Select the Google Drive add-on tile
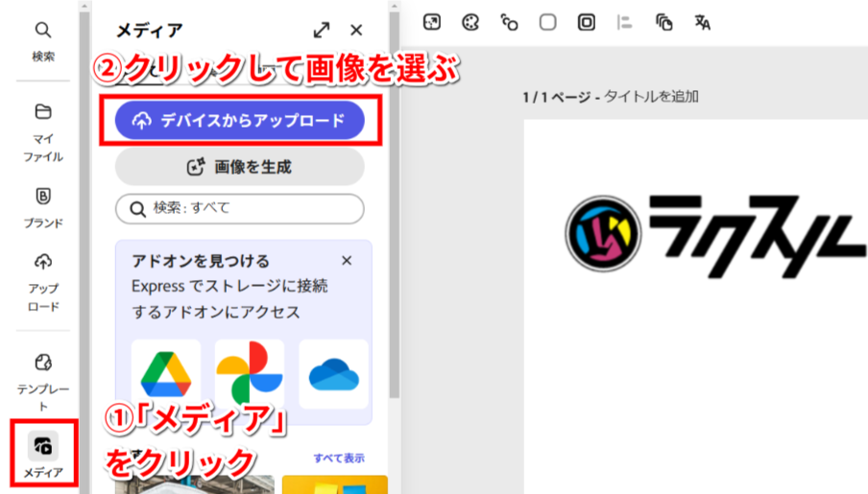Screen dimensions: 868x494 pyautogui.click(x=166, y=373)
